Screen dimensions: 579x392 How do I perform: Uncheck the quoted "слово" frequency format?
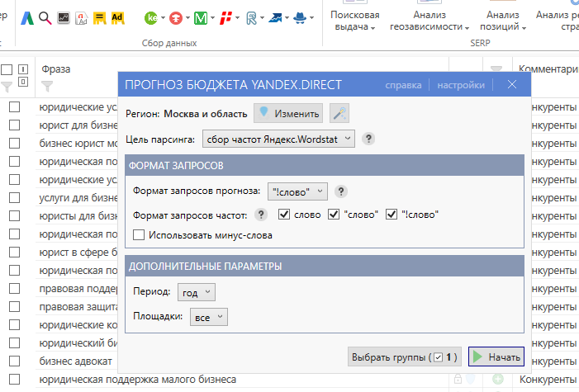pyautogui.click(x=334, y=214)
